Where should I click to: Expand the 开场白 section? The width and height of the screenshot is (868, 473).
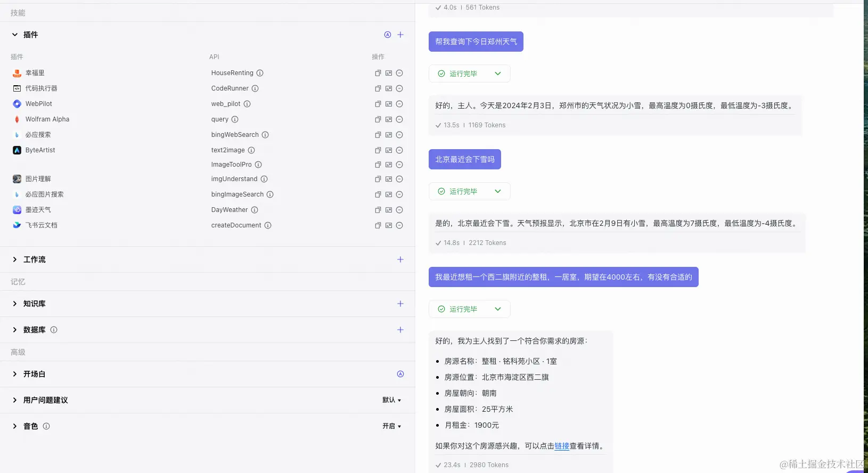pyautogui.click(x=15, y=374)
